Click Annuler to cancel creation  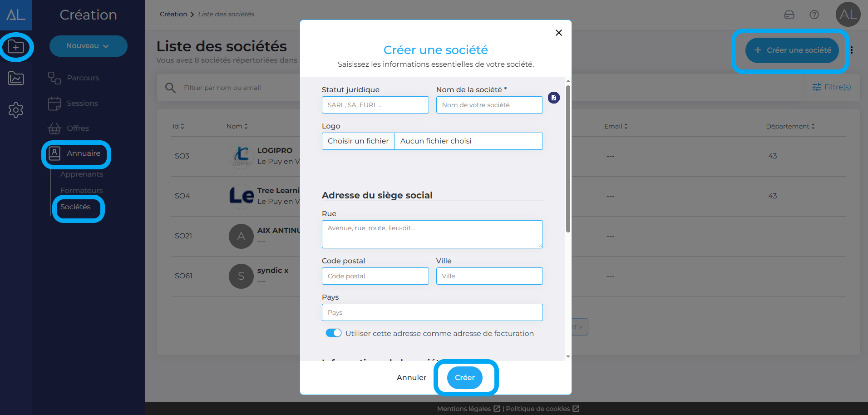[411, 378]
